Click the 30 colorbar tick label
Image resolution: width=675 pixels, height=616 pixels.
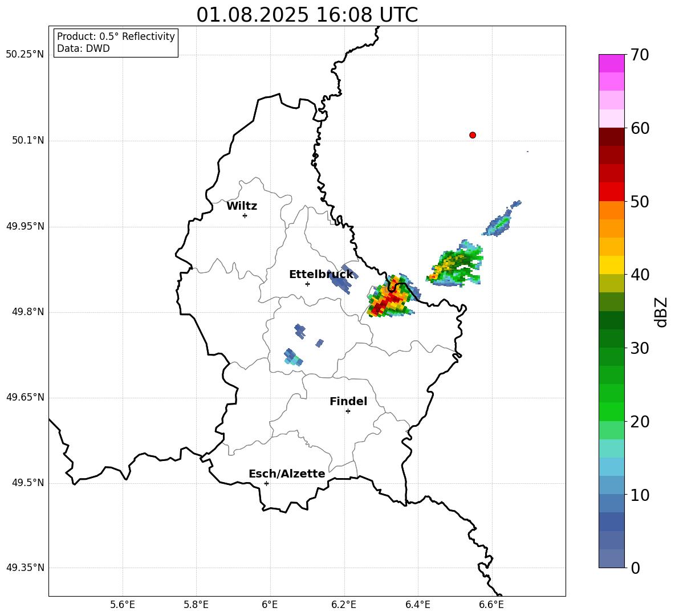pos(640,348)
